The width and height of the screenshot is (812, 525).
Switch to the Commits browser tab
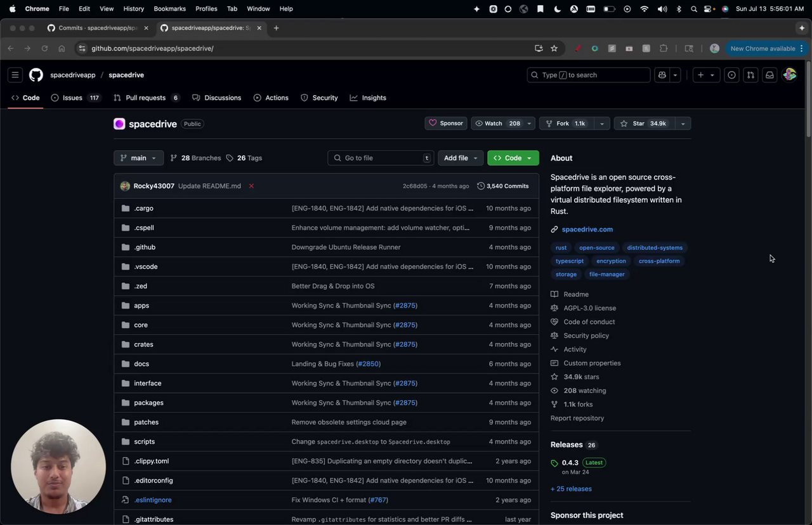tap(98, 28)
